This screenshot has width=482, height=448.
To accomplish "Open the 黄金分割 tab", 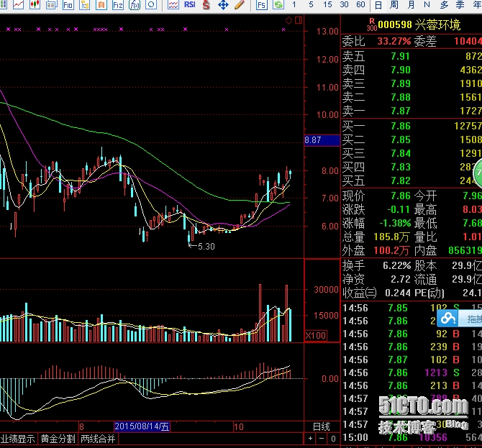I will [x=58, y=439].
